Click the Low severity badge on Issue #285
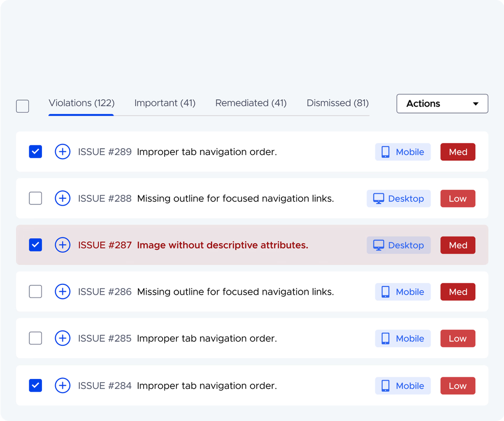This screenshot has height=421, width=504. [458, 338]
